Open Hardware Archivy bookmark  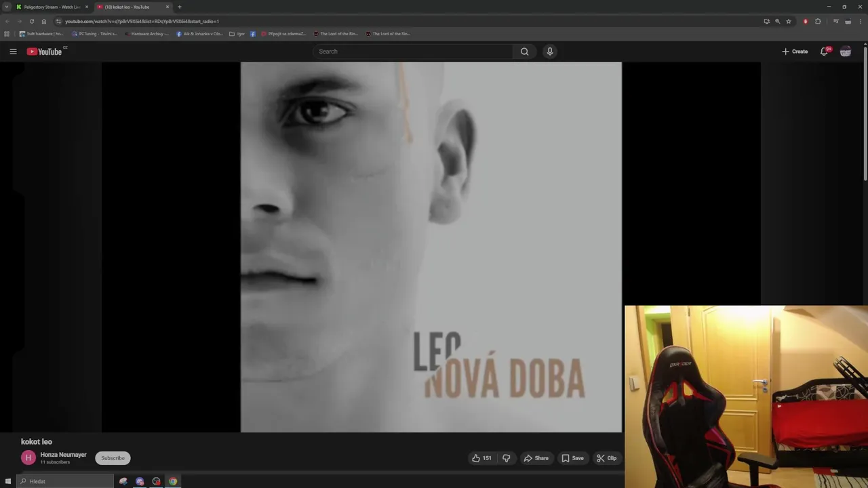pos(146,33)
